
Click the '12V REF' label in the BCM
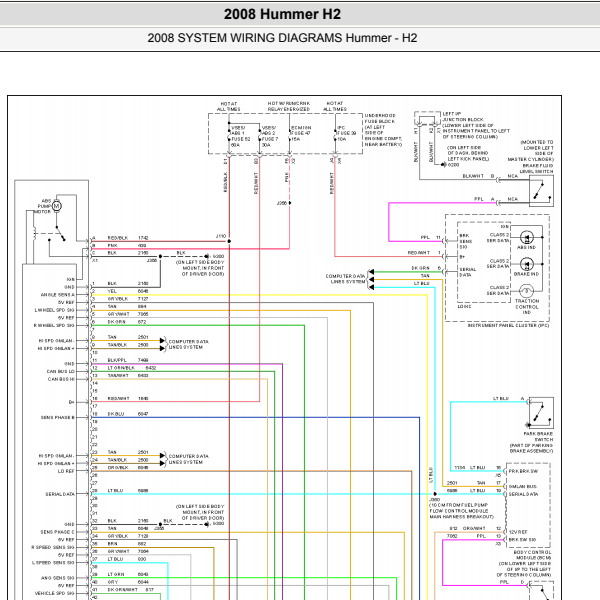518,532
